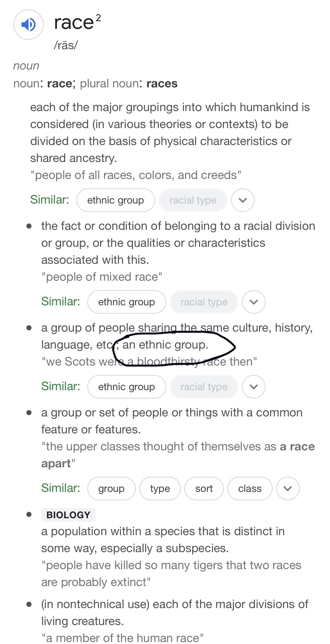Tap the phonetic spelling /rās/

coord(66,45)
